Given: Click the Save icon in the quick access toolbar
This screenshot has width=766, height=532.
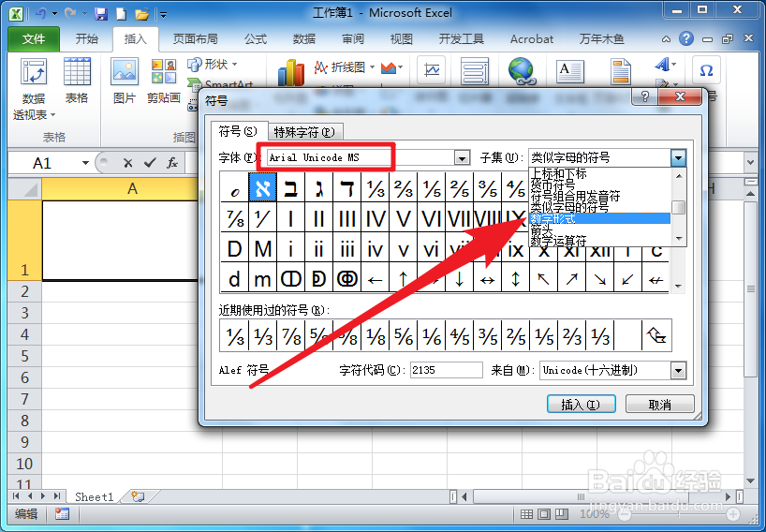Looking at the screenshot, I should point(101,14).
